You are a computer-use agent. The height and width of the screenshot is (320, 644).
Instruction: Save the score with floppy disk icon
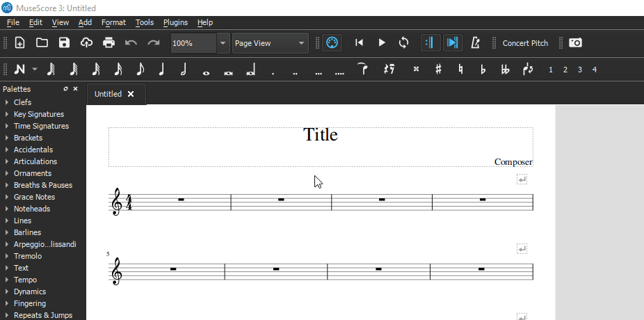[64, 42]
